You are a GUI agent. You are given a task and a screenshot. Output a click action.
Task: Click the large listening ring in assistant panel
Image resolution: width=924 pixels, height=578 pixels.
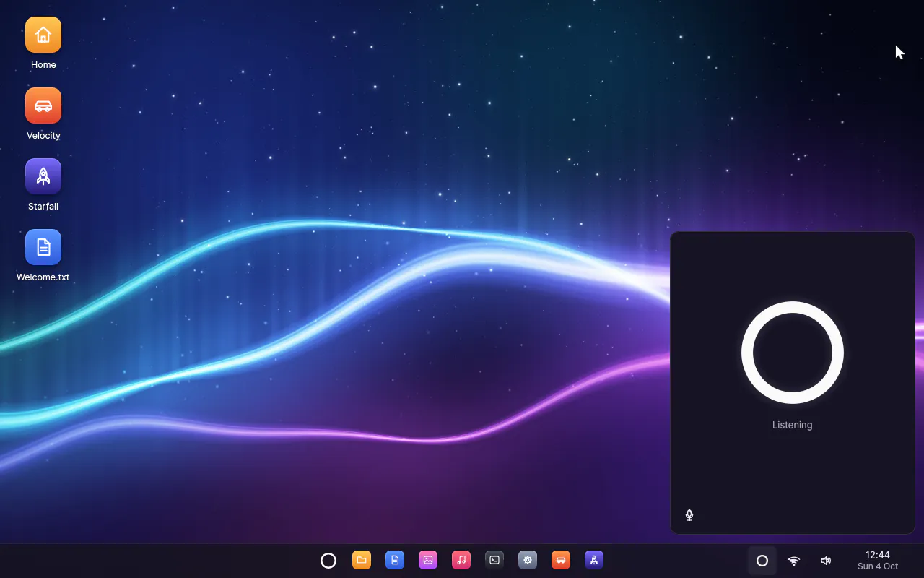[793, 353]
